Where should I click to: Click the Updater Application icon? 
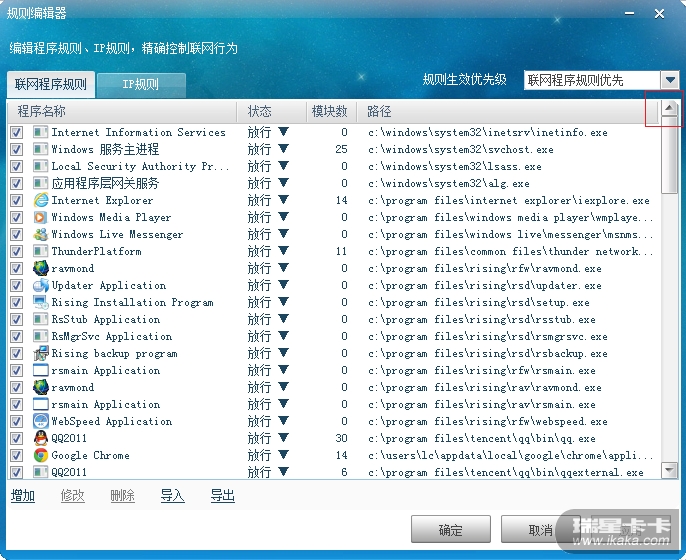tap(41, 285)
